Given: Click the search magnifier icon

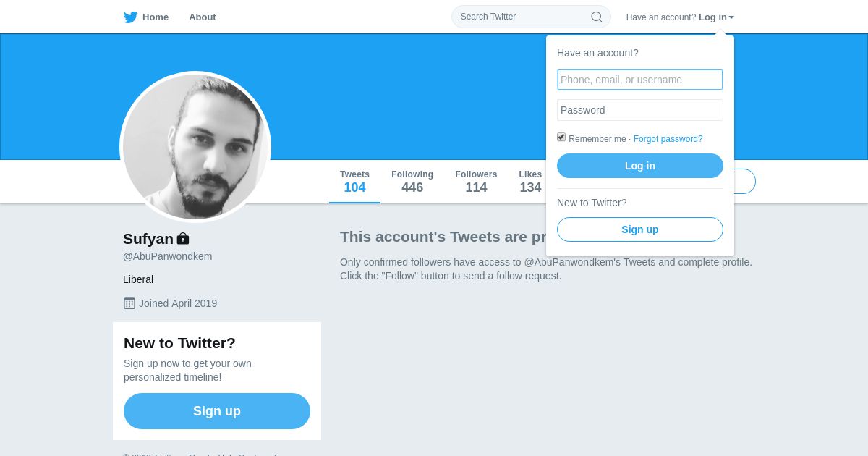Looking at the screenshot, I should [x=597, y=17].
